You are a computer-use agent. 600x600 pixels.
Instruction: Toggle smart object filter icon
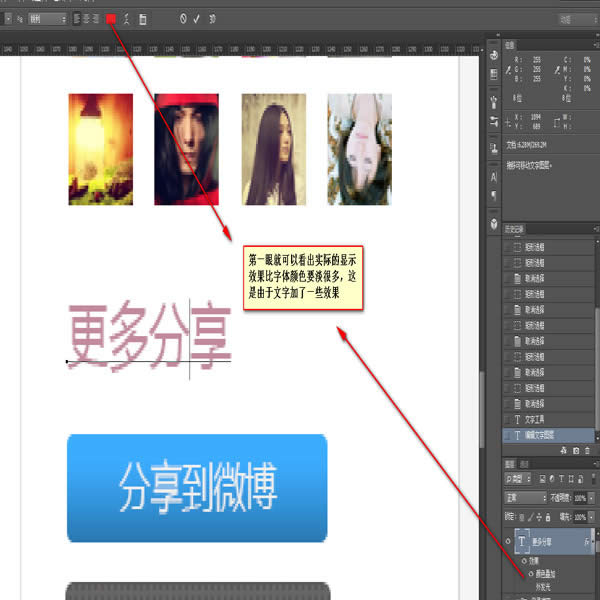click(580, 479)
